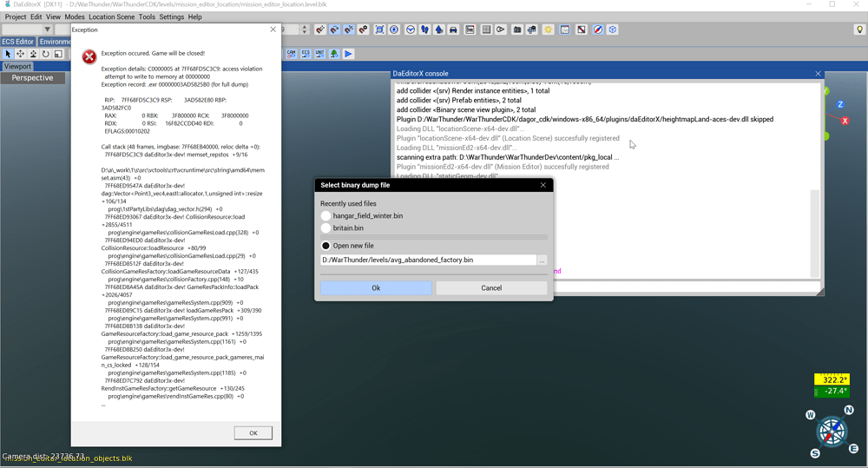
Task: Select the Viewport tab
Action: pos(17,67)
